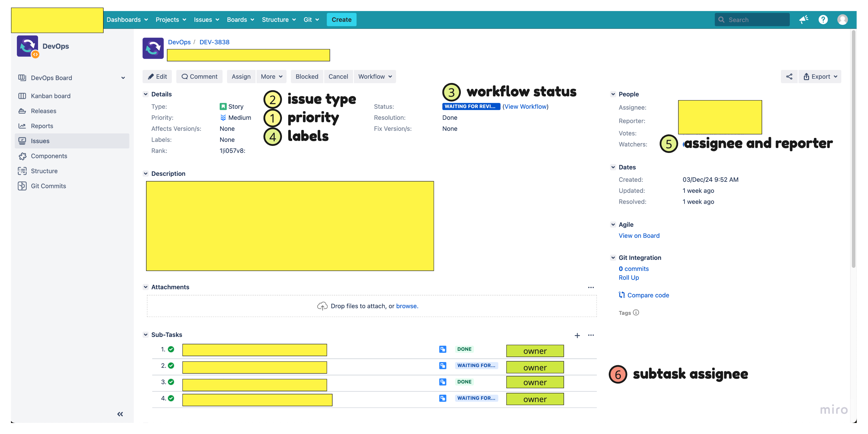868x434 pixels.
Task: Click the share icon next to Export
Action: tap(789, 76)
